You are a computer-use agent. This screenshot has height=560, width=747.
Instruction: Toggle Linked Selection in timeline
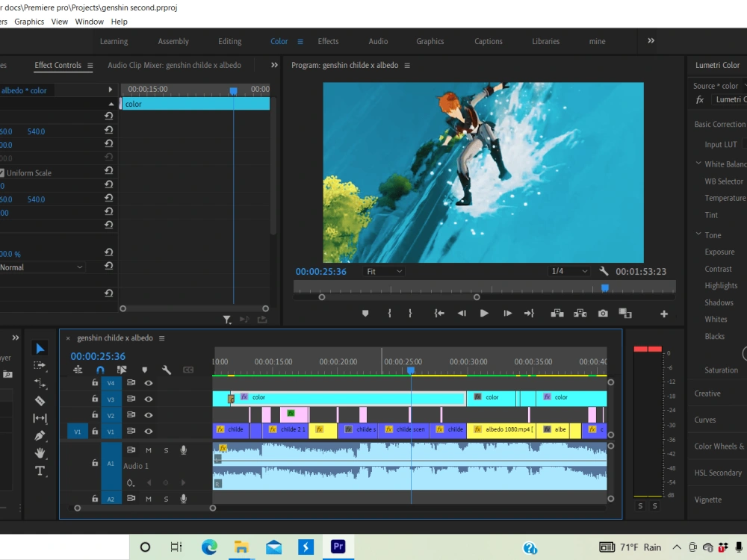click(x=122, y=370)
